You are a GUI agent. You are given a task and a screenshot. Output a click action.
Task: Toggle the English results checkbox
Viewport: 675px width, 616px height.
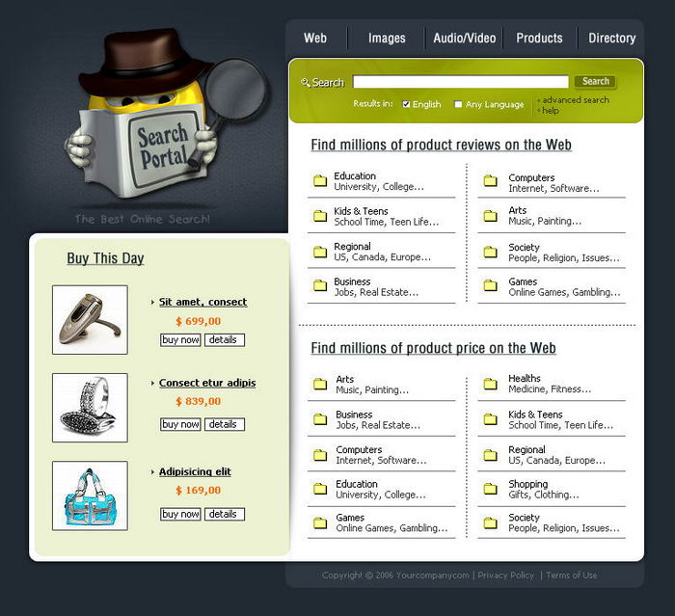[407, 104]
